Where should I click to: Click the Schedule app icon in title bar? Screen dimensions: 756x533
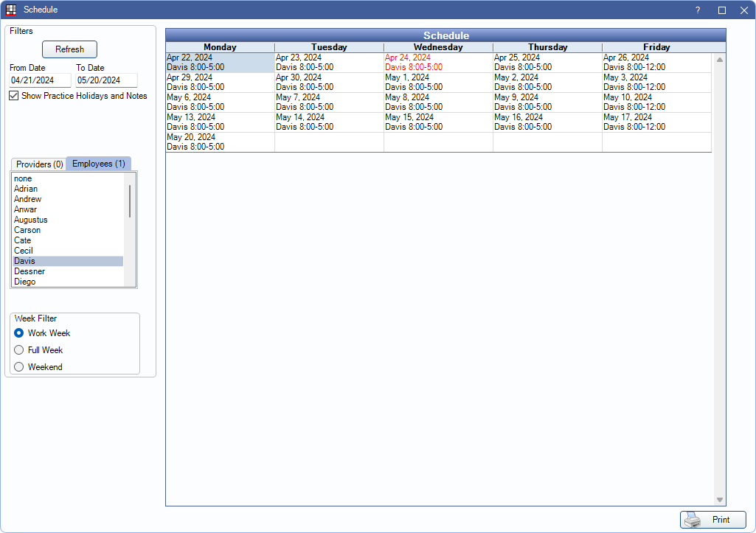click(x=11, y=10)
